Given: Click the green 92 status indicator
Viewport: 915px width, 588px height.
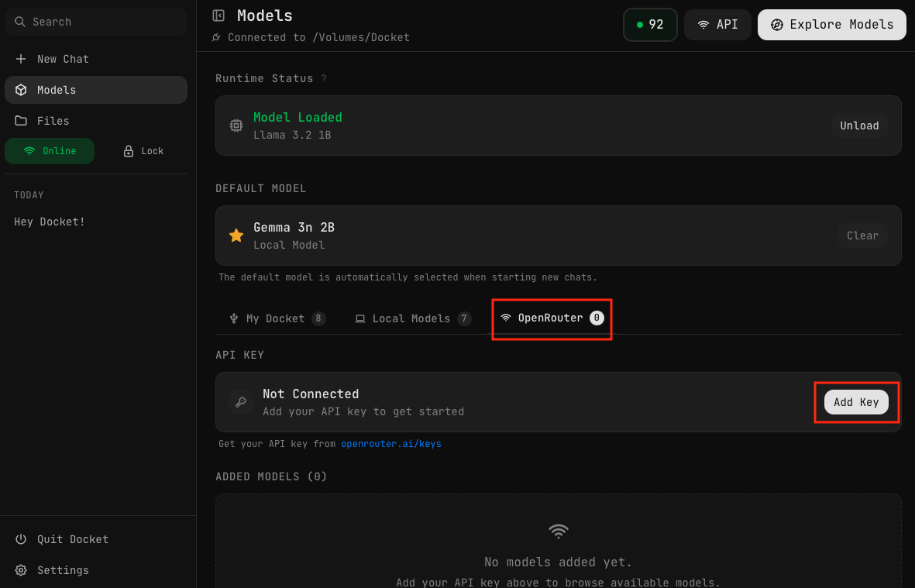Looking at the screenshot, I should [650, 25].
